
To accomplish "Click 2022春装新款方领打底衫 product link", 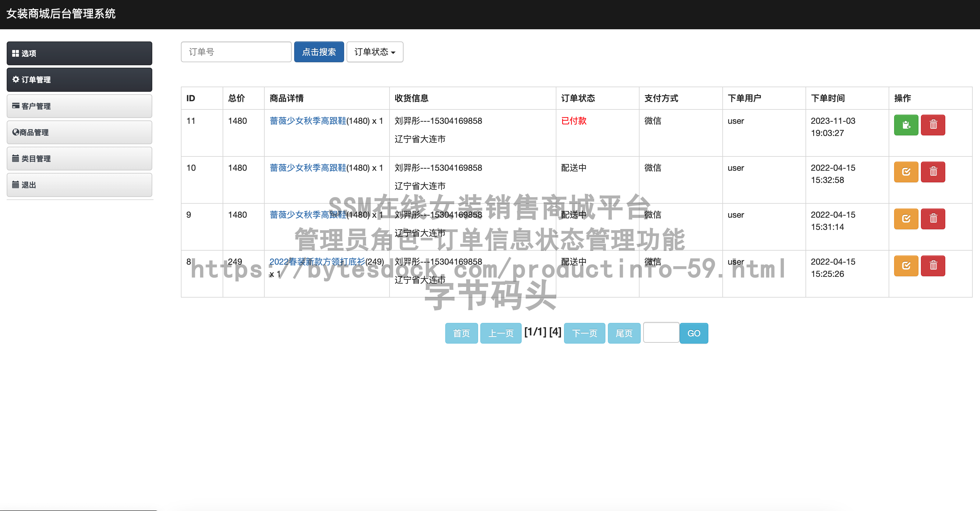I will tap(316, 262).
